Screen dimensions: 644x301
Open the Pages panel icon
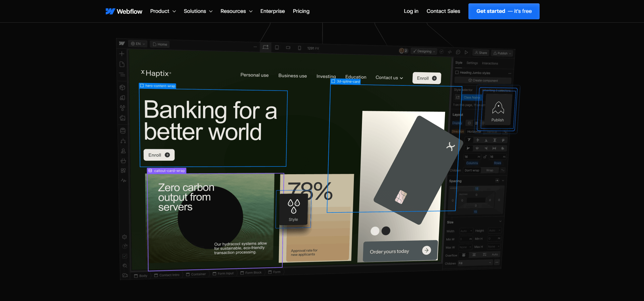[122, 64]
